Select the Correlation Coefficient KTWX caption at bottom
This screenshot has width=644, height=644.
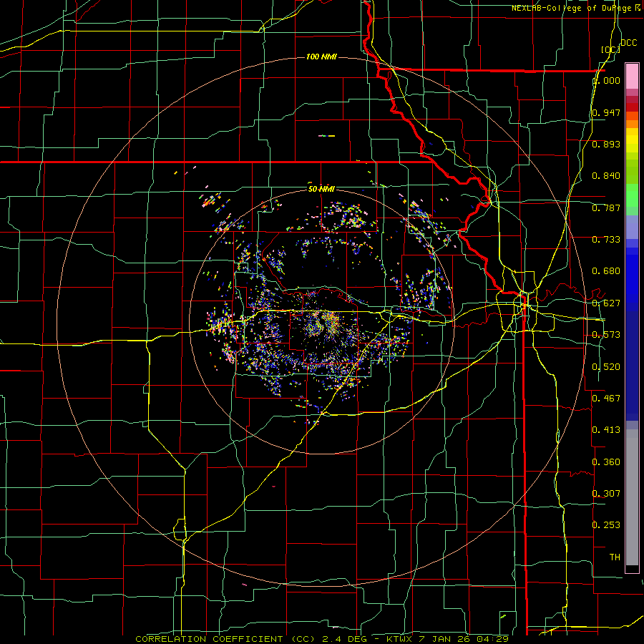click(x=322, y=639)
